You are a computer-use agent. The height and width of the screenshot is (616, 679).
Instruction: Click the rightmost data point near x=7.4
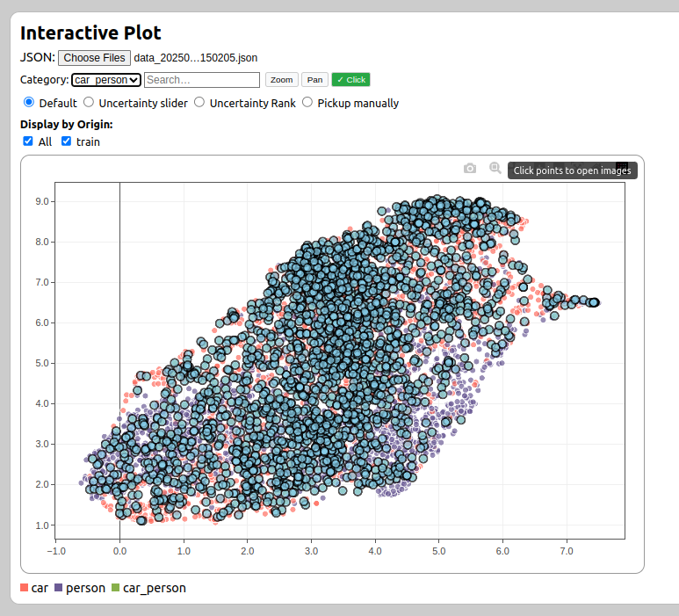(x=595, y=302)
